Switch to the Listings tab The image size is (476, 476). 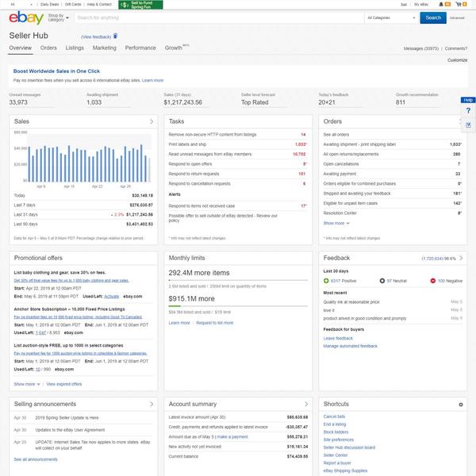pyautogui.click(x=75, y=48)
